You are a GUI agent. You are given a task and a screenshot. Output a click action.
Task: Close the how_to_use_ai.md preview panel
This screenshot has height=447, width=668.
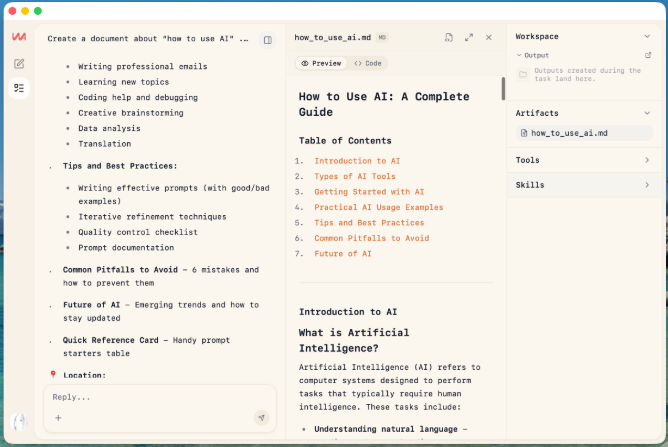[489, 37]
